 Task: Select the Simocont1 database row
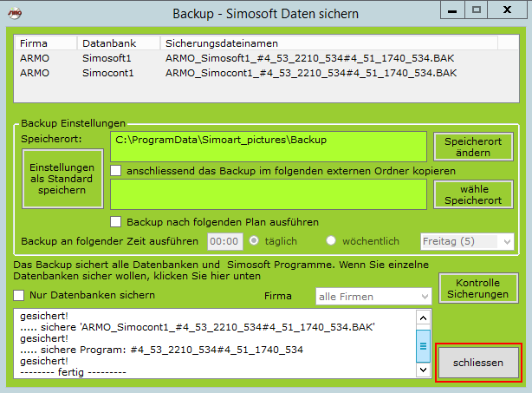(x=104, y=72)
